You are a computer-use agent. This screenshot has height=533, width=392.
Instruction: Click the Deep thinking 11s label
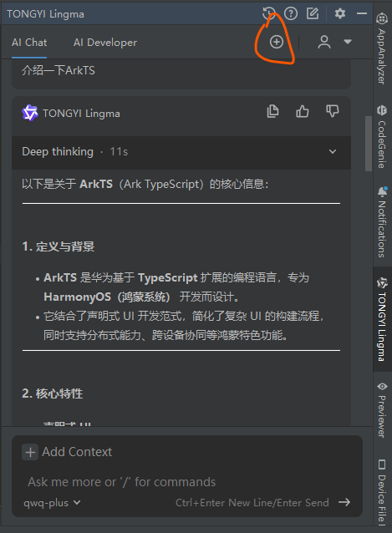74,151
